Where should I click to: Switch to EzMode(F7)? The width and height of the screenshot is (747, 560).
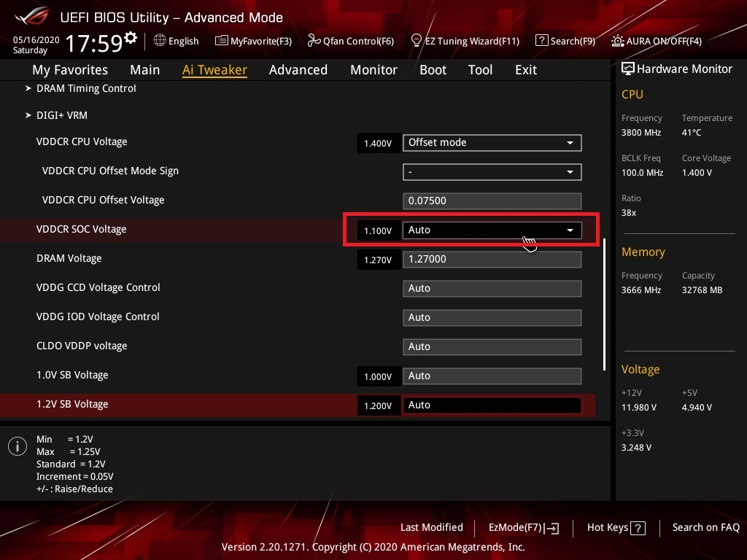524,528
